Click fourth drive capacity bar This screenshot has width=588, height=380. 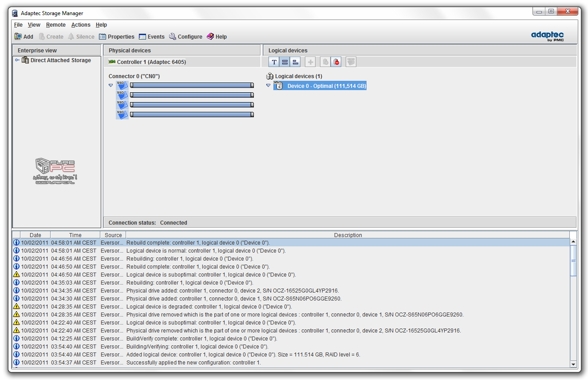coord(192,115)
